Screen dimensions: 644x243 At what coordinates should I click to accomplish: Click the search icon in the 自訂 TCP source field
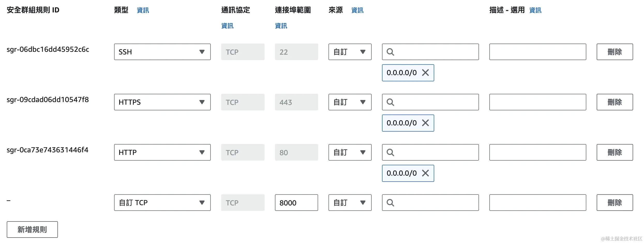[x=391, y=203]
